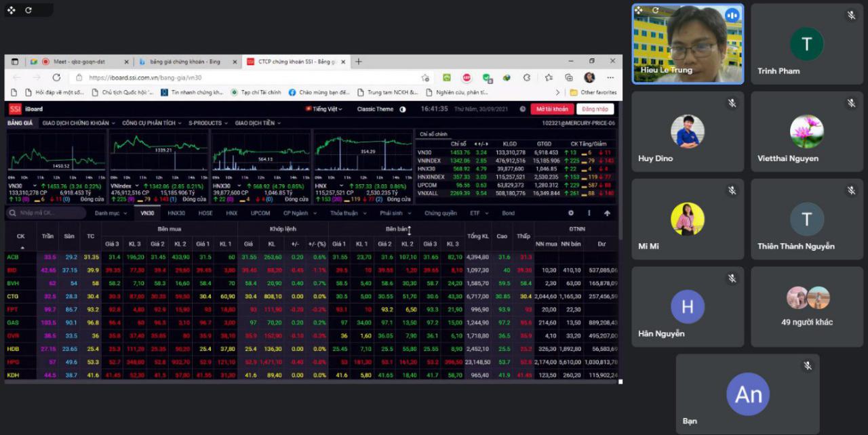Click the audio indicator on Hieu Le Trung's tile
Viewport: 868px width, 435px height.
(x=732, y=15)
